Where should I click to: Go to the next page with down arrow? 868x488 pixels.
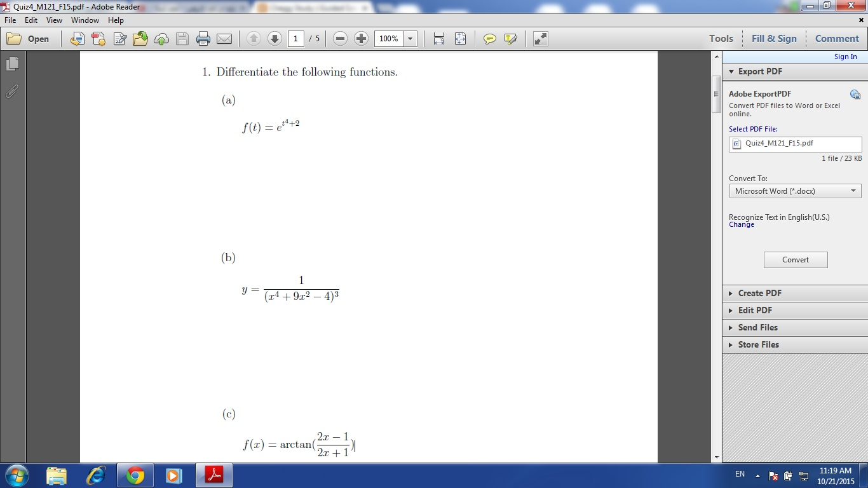(x=274, y=39)
